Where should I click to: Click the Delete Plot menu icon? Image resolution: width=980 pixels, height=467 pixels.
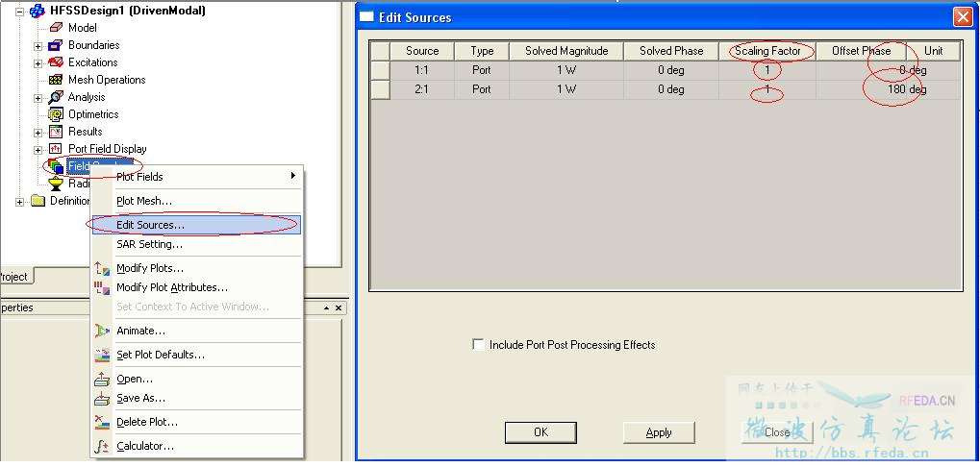click(102, 423)
